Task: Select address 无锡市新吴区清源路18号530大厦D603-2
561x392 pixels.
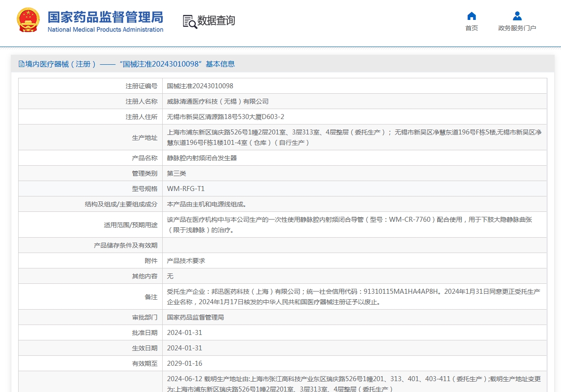Action: pos(226,117)
